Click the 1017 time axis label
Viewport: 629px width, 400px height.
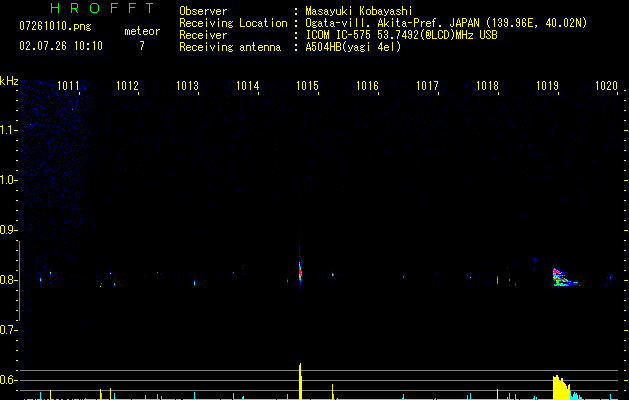tap(427, 86)
